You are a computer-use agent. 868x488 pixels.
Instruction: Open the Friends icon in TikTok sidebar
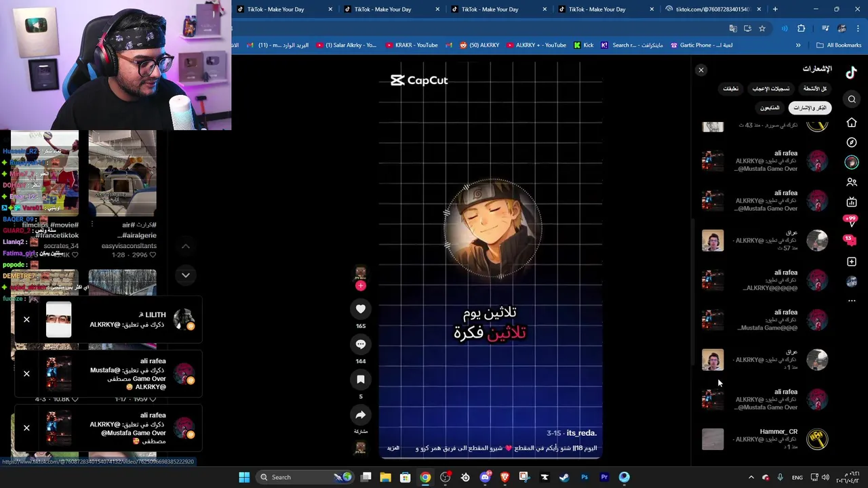tap(852, 182)
